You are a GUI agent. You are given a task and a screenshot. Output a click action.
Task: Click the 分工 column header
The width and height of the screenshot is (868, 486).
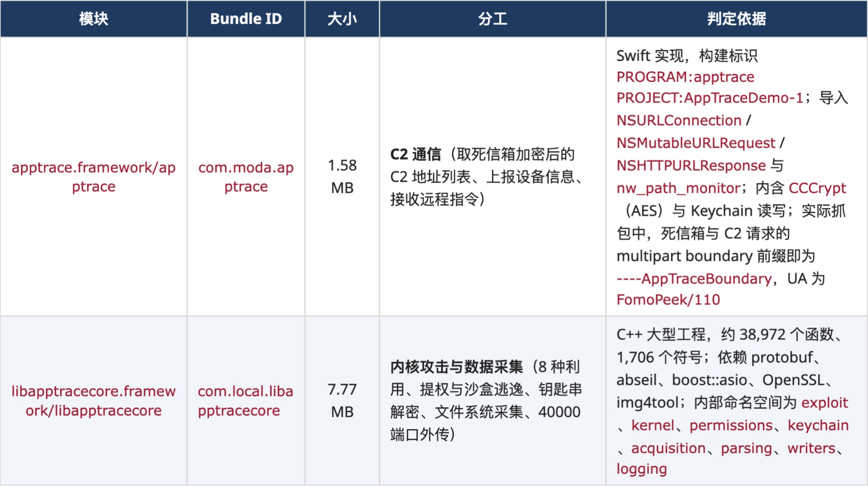493,19
